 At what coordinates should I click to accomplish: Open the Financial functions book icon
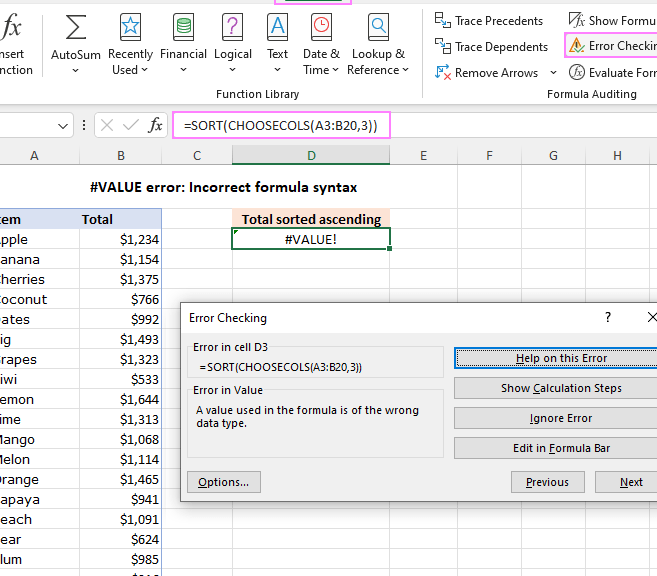[x=183, y=27]
